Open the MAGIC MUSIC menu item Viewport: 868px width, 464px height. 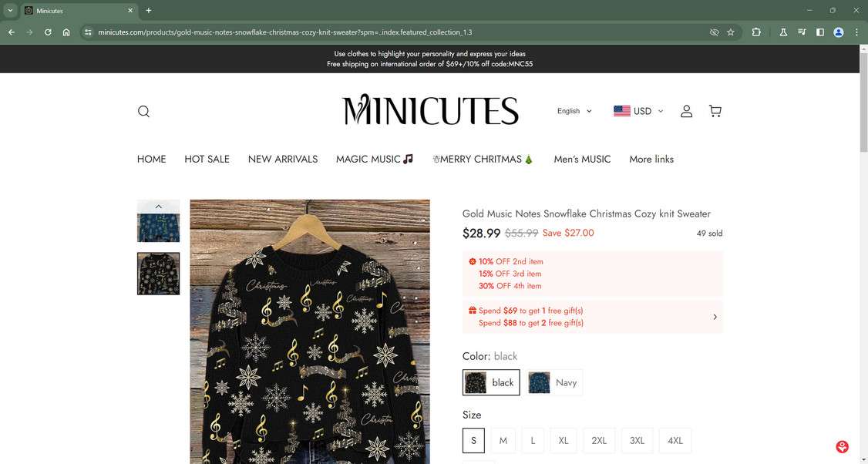point(375,160)
